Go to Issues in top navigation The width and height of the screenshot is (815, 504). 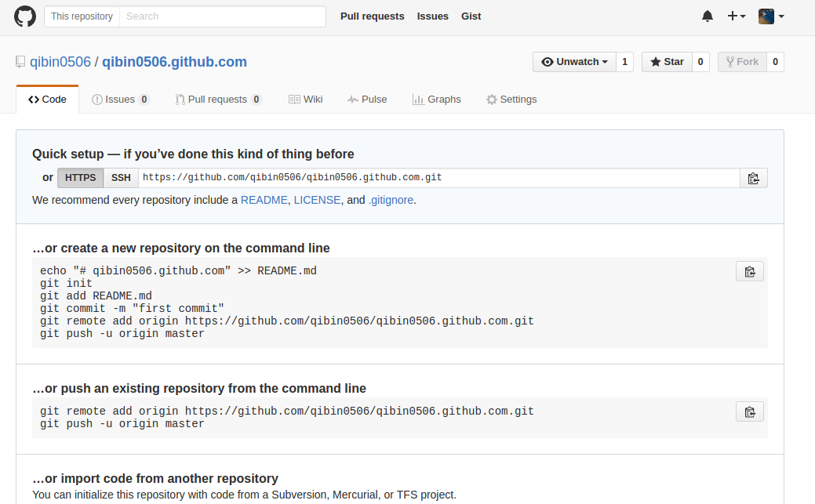point(432,16)
